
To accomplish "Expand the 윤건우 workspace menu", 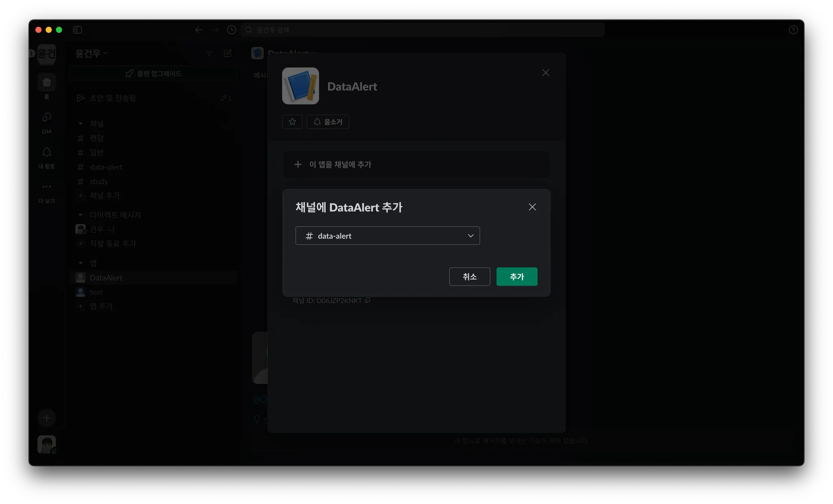I will pyautogui.click(x=91, y=53).
